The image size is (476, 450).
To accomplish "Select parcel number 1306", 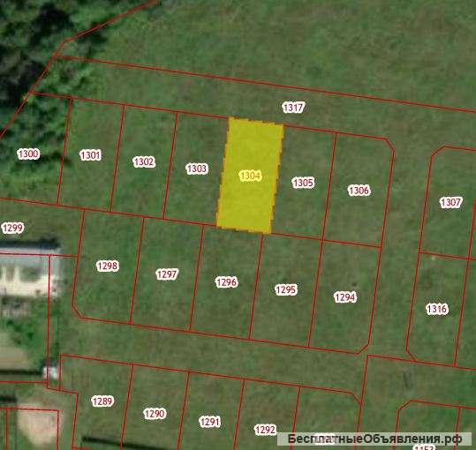I will click(x=359, y=191).
